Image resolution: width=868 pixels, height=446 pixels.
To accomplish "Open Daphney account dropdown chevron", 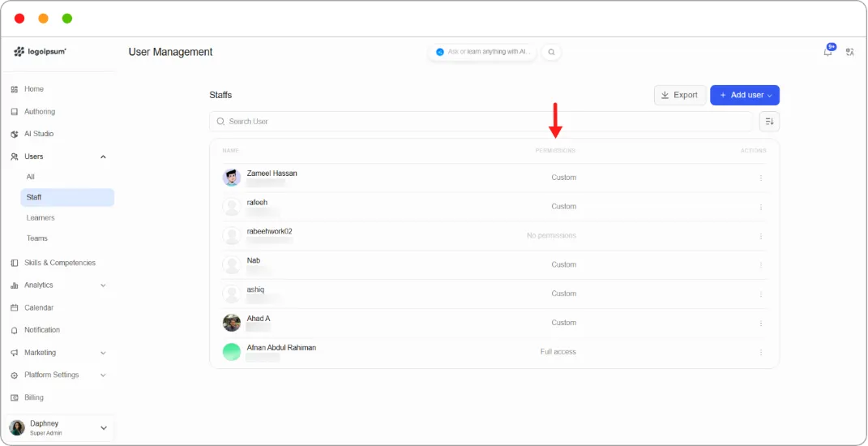I will (103, 427).
